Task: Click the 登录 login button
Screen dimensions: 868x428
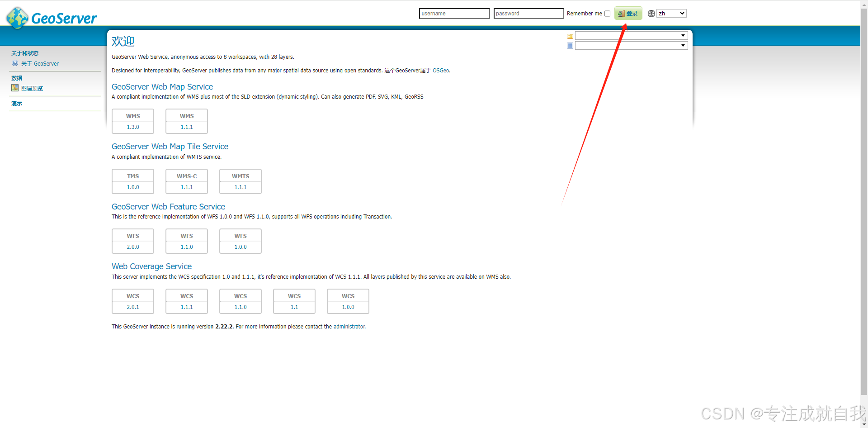Action: point(628,14)
